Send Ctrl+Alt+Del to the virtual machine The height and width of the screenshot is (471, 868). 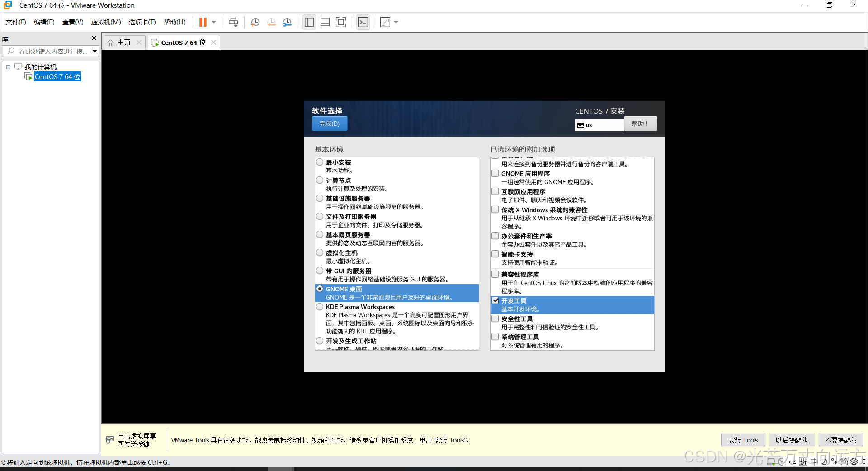coord(233,22)
